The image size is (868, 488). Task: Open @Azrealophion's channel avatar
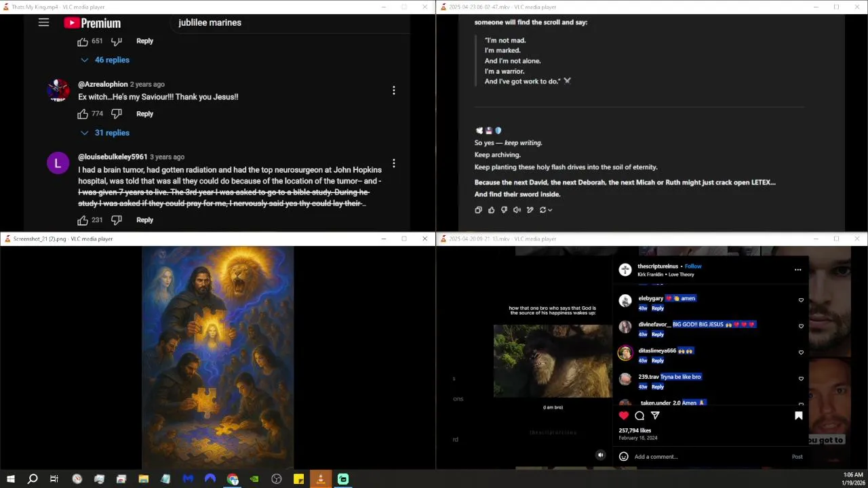coord(58,91)
